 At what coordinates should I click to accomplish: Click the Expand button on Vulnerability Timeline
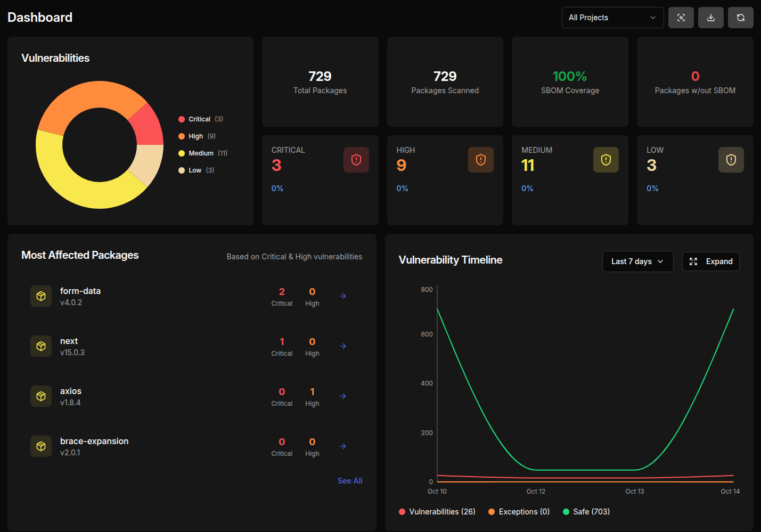click(x=710, y=261)
